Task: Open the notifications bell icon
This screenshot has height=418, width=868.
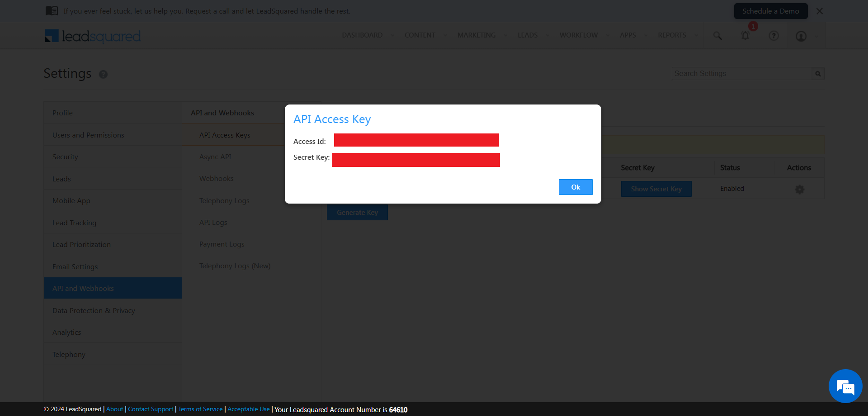Action: point(745,36)
